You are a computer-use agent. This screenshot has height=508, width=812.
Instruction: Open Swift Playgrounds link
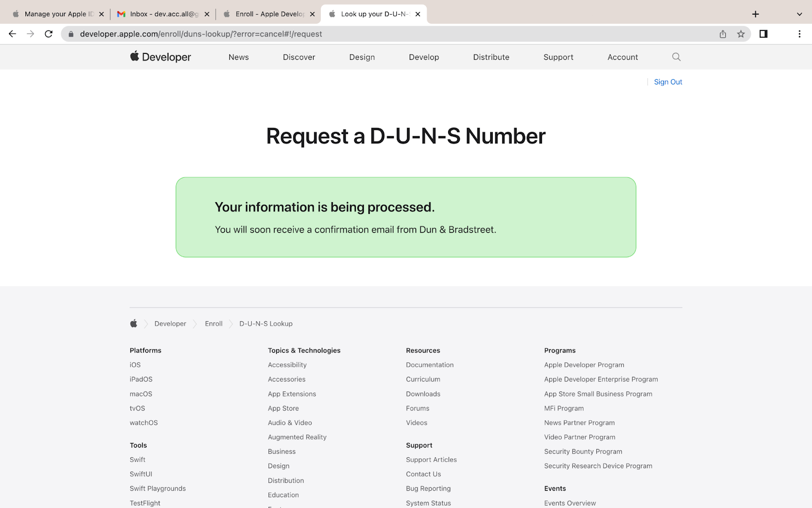pyautogui.click(x=158, y=489)
